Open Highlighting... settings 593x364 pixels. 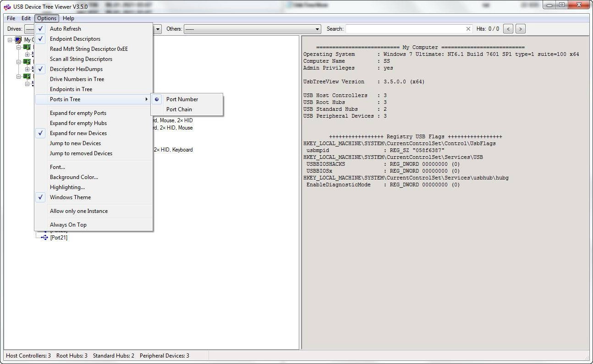tap(93, 187)
